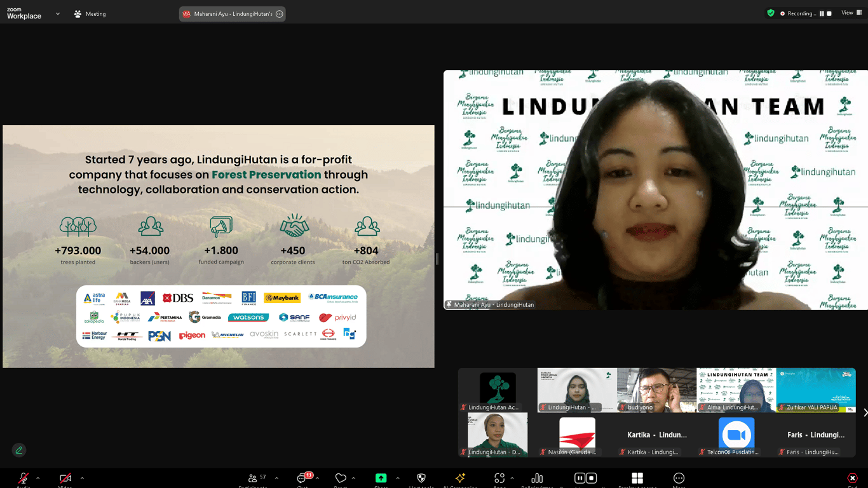Image resolution: width=868 pixels, height=488 pixels.
Task: Expand the caret next to Apps
Action: (512, 478)
